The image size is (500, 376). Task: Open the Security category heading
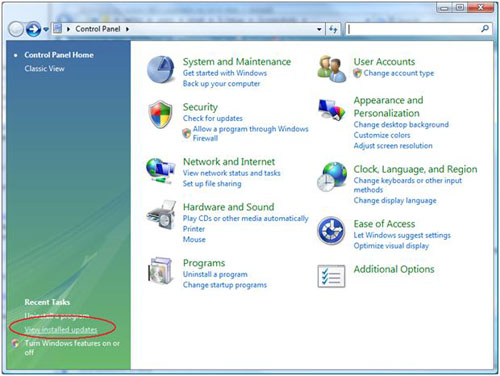200,107
